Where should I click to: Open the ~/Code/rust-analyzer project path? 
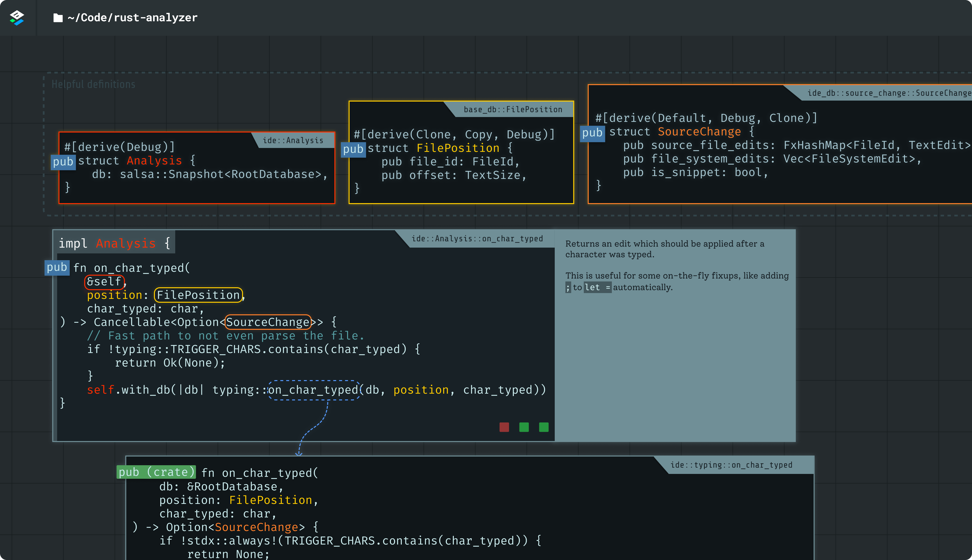point(132,18)
